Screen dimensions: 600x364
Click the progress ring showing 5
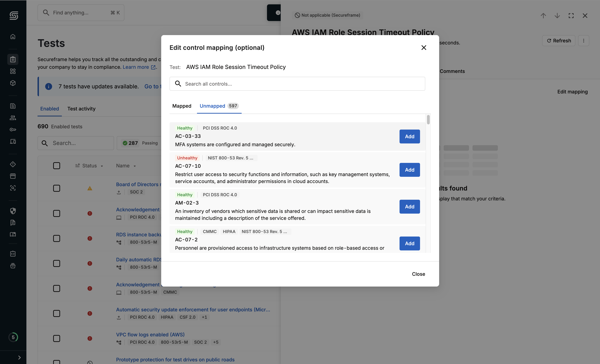13,337
